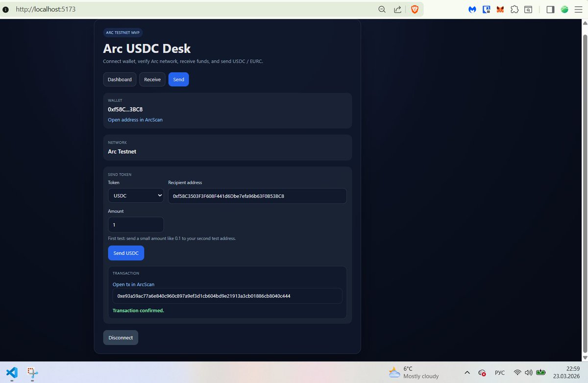Open the blue password manager extension icon
The height and width of the screenshot is (383, 588).
(487, 9)
